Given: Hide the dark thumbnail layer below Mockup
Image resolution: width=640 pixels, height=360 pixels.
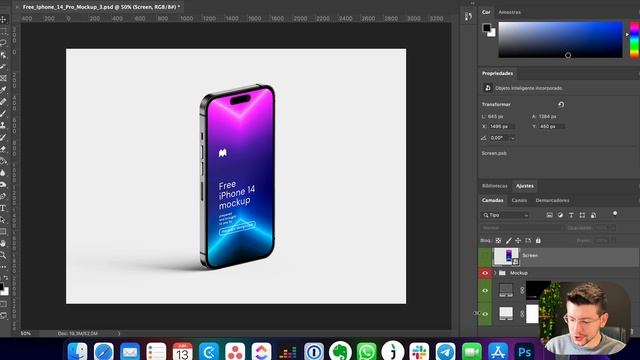Looking at the screenshot, I should [485, 291].
